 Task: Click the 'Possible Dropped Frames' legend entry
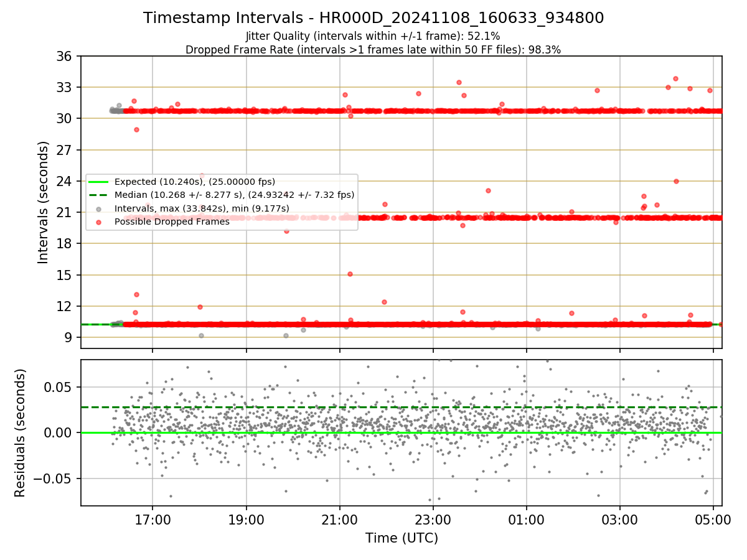click(x=172, y=221)
